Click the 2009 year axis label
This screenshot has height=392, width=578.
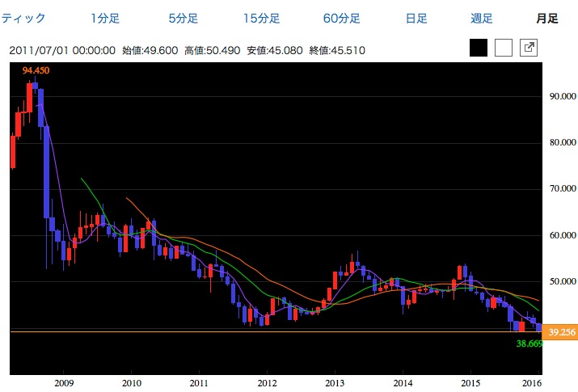tap(64, 384)
